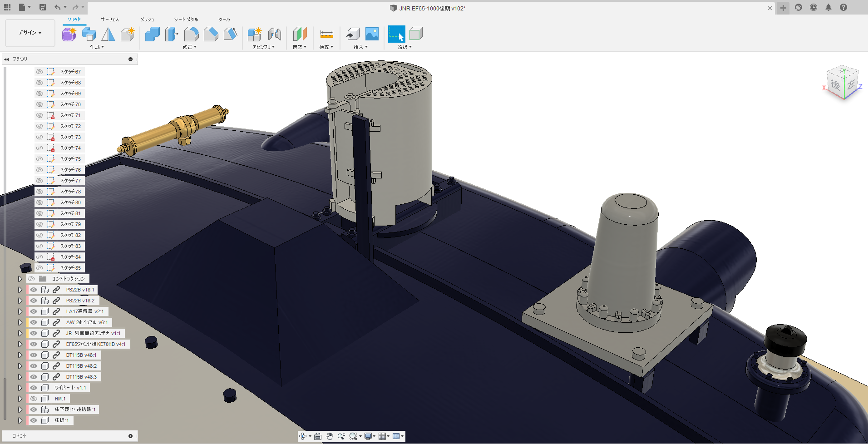This screenshot has height=444, width=868.
Task: Open the data panel grid icon
Action: click(x=7, y=7)
